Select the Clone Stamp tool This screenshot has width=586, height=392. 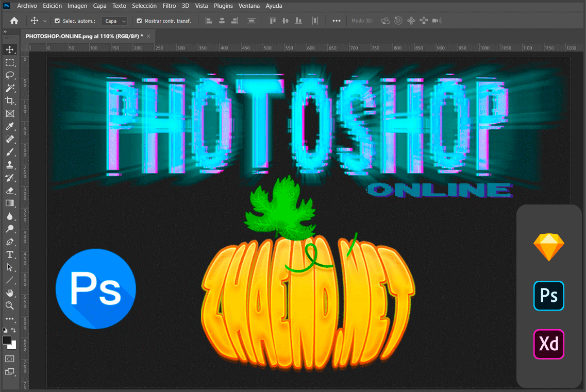click(x=10, y=165)
